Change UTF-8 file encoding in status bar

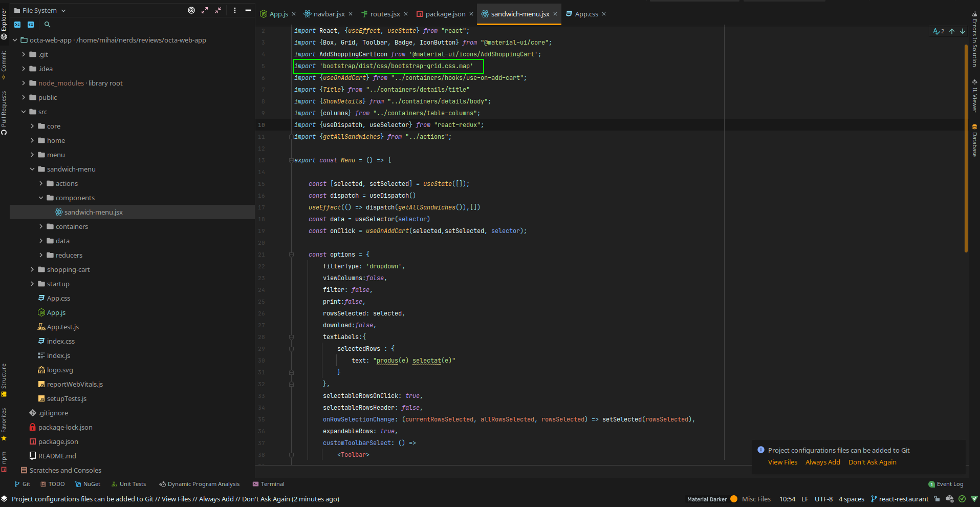(823, 499)
